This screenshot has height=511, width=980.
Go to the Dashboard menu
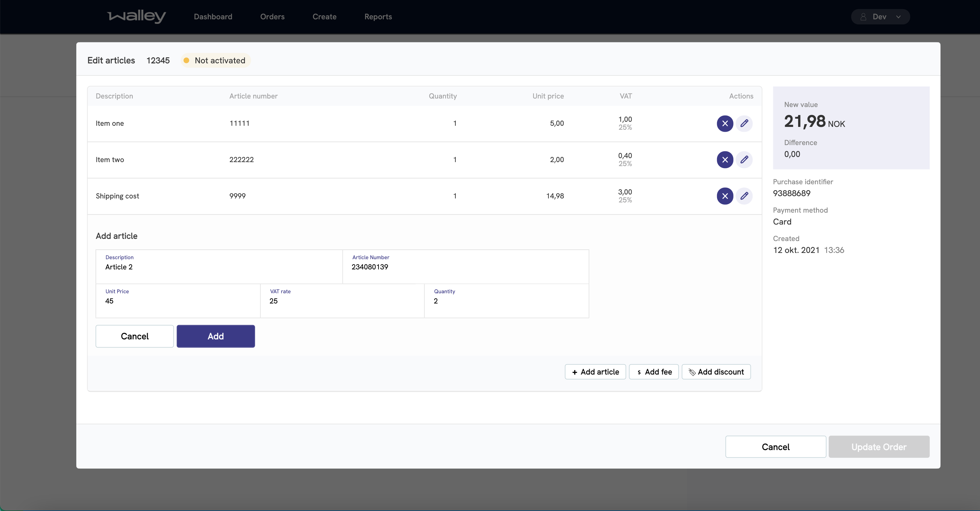pyautogui.click(x=213, y=17)
